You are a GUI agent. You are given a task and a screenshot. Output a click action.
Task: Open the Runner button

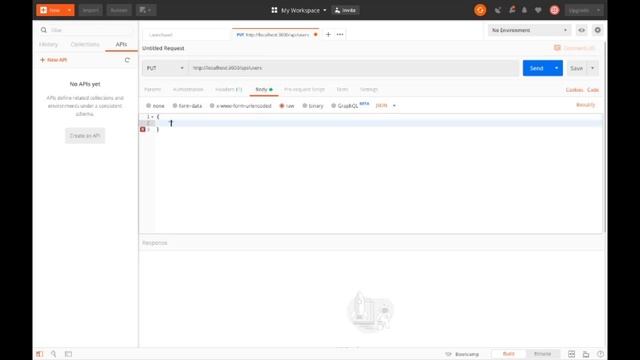119,10
